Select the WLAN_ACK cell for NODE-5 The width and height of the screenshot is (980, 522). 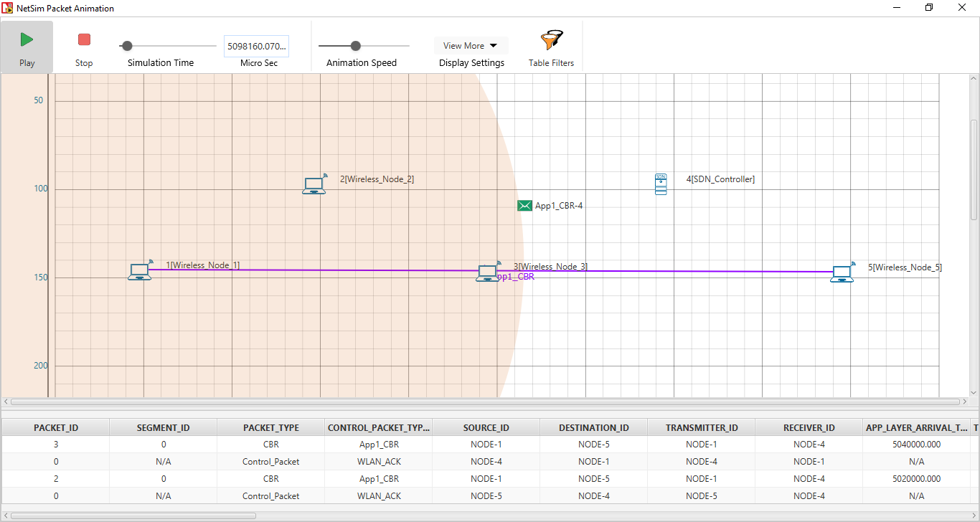[378, 495]
